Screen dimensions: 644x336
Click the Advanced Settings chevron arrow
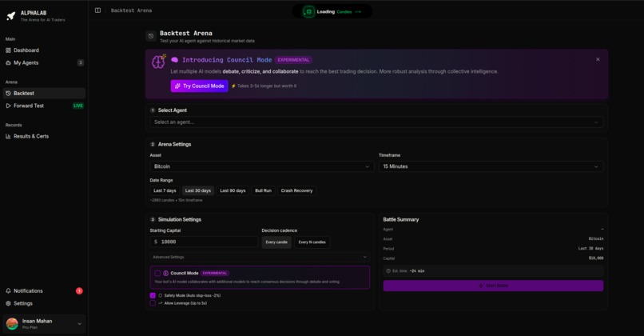click(364, 257)
